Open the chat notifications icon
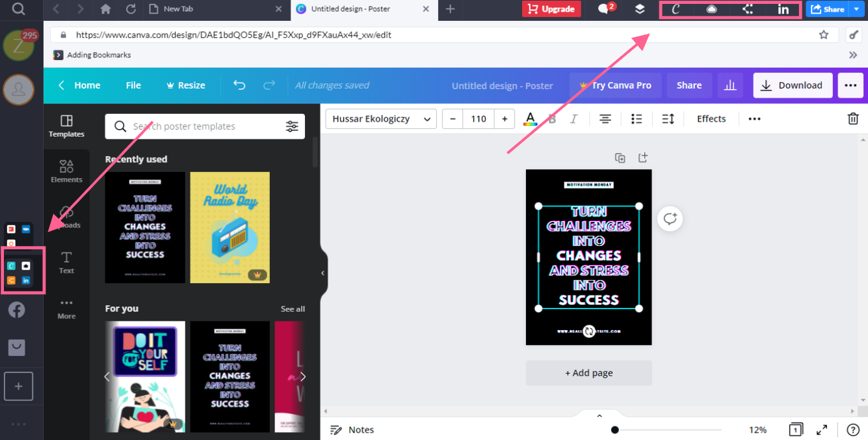Viewport: 868px width, 440px height. (606, 9)
